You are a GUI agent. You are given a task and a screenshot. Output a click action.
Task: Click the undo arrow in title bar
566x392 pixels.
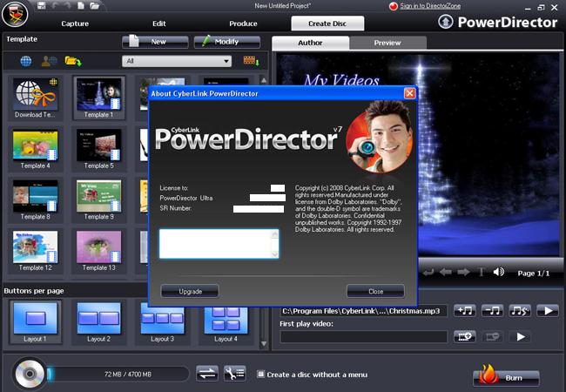[x=55, y=5]
